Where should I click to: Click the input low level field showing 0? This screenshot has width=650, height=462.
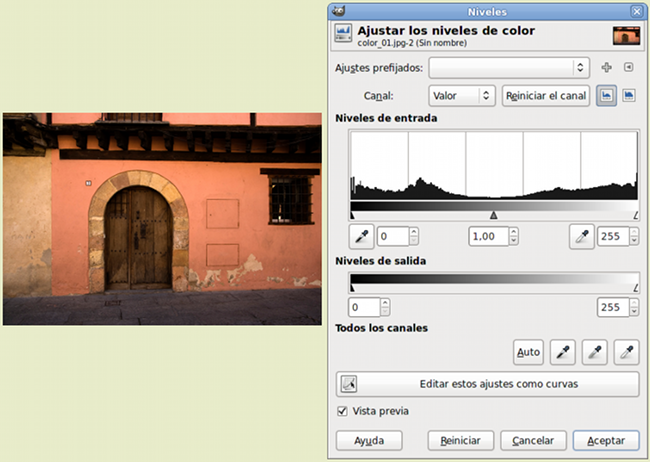tap(393, 236)
